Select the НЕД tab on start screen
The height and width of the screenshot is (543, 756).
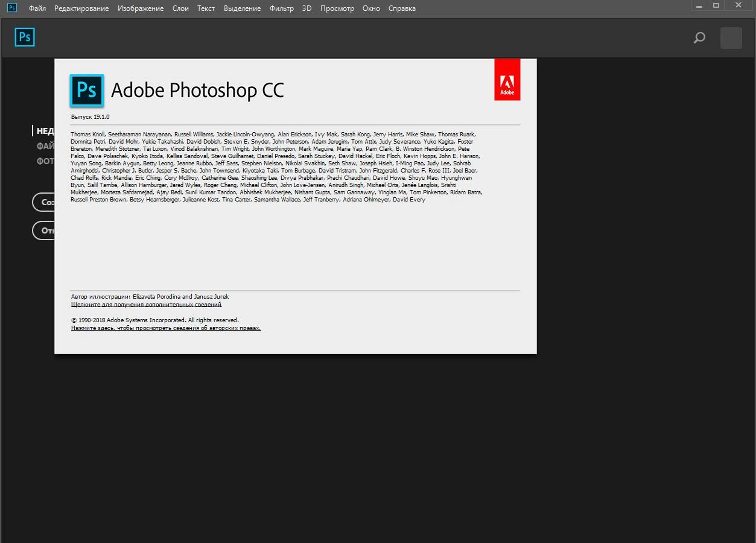point(45,131)
